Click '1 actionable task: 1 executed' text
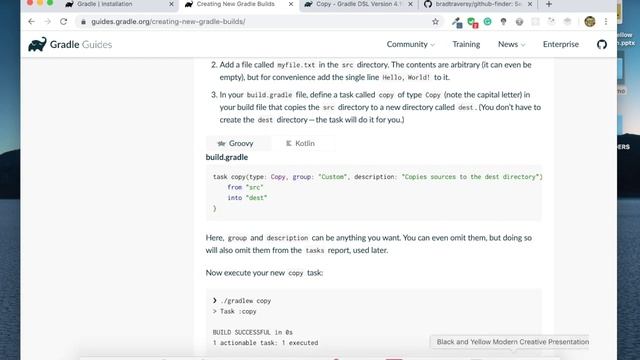Viewport: 640px width, 360px height. point(265,343)
